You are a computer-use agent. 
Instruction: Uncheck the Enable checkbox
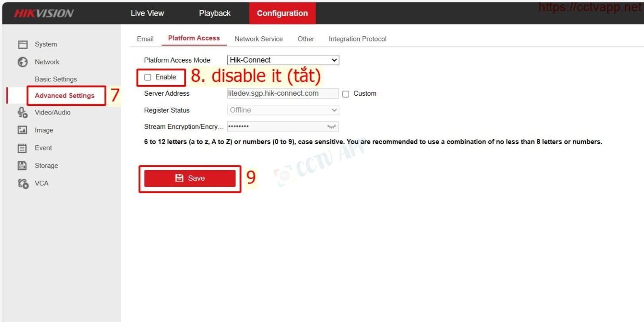[148, 77]
